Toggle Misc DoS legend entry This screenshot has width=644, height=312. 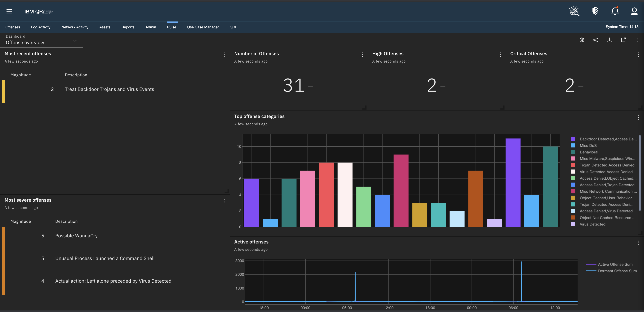pyautogui.click(x=588, y=146)
